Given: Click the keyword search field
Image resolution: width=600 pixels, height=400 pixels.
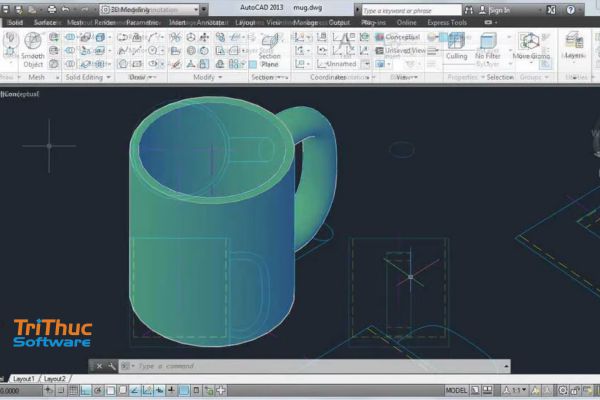Looking at the screenshot, I should pyautogui.click(x=411, y=10).
